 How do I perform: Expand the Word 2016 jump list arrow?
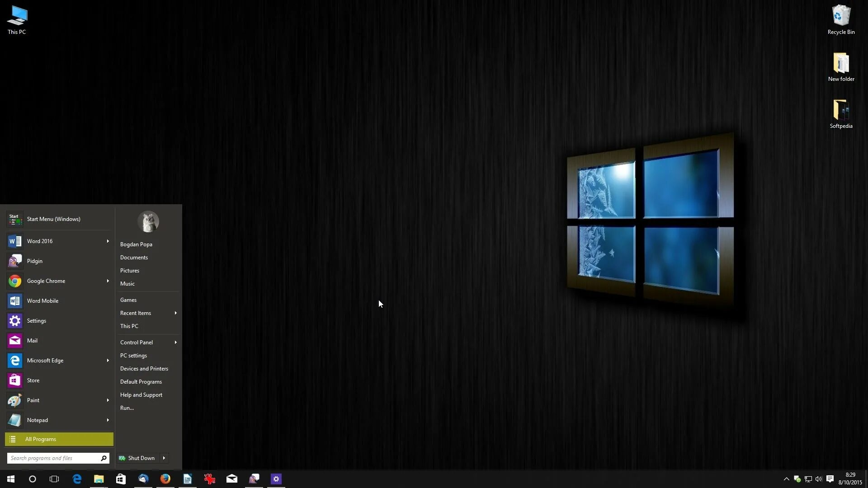tap(108, 241)
